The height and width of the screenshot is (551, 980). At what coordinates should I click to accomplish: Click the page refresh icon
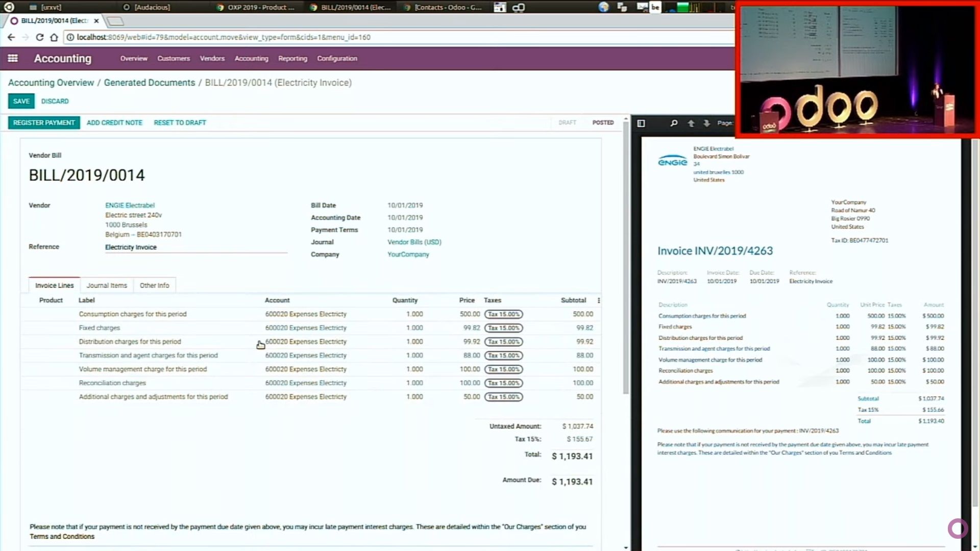(39, 37)
